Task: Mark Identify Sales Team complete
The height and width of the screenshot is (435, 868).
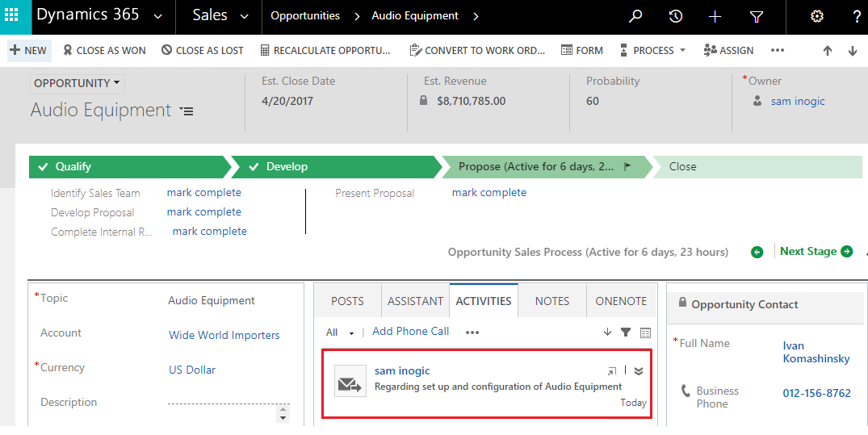Action: [x=204, y=193]
